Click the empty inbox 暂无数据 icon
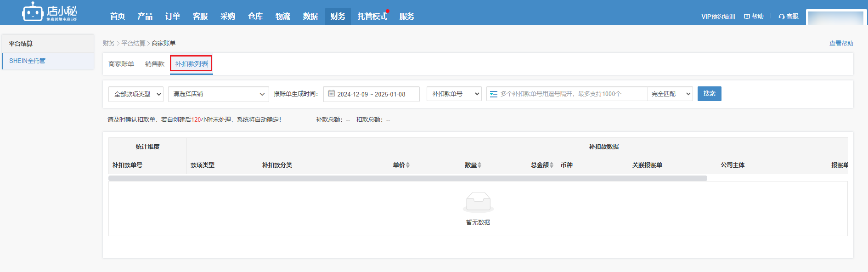 478,202
